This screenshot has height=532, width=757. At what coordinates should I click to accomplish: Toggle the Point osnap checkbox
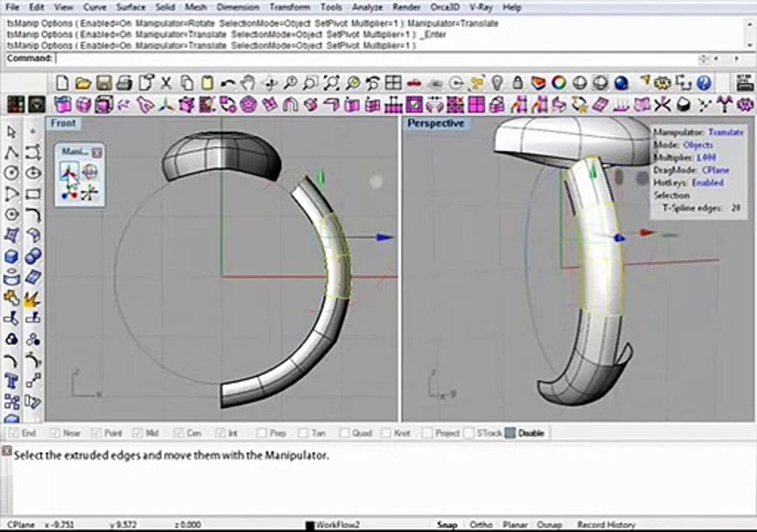click(96, 433)
